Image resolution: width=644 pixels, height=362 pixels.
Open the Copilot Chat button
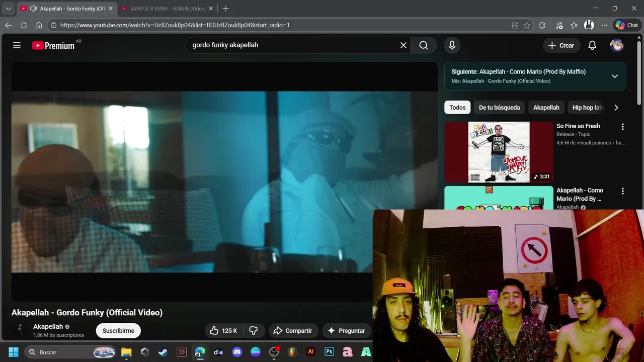point(626,25)
